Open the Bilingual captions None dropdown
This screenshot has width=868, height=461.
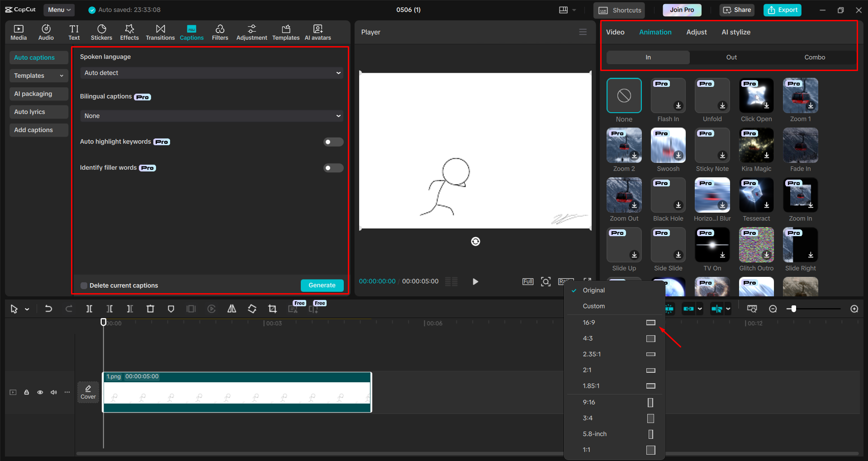[211, 116]
